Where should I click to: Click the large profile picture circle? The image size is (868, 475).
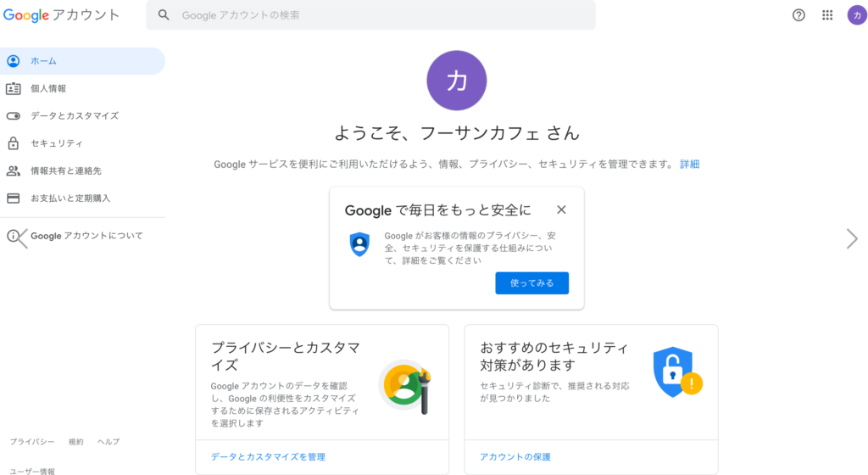(x=457, y=81)
